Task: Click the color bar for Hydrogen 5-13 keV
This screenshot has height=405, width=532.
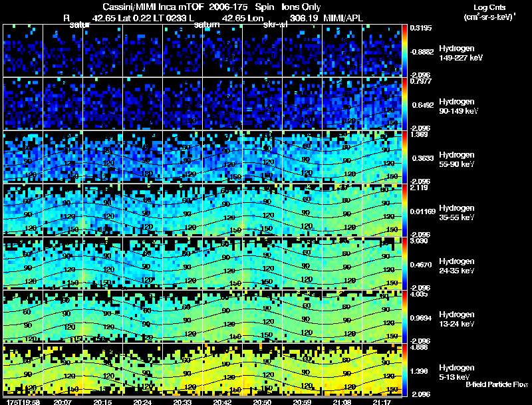Action: pos(404,370)
